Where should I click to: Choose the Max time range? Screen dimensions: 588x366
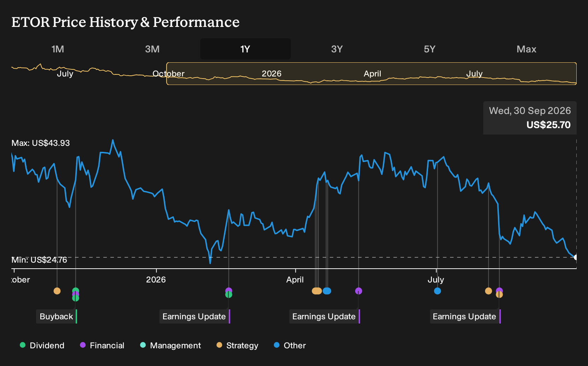click(526, 49)
